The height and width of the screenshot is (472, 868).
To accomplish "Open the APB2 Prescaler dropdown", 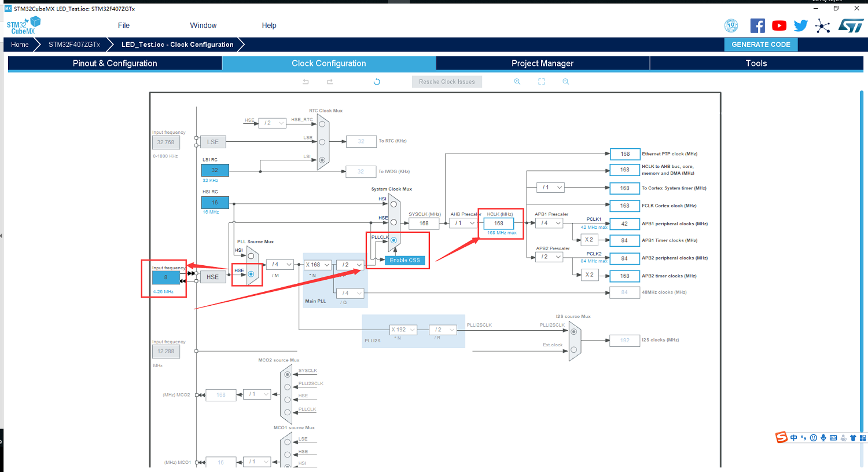I will pyautogui.click(x=549, y=257).
